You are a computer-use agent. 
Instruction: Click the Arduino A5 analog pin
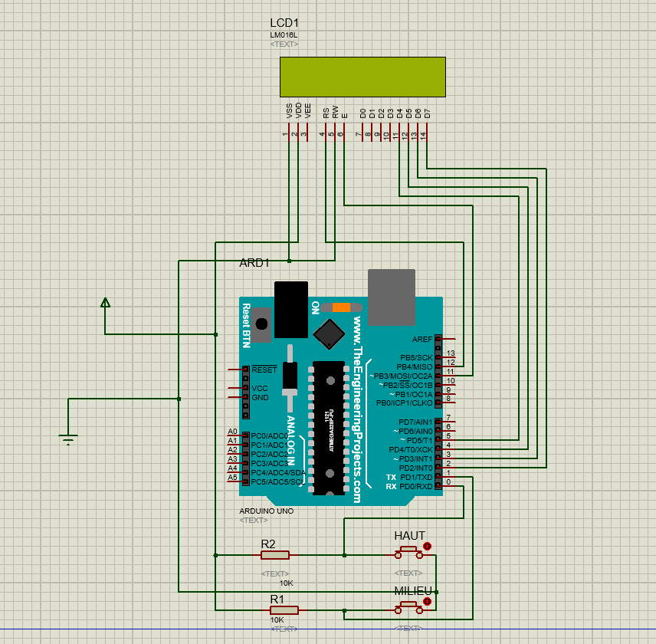coord(238,481)
